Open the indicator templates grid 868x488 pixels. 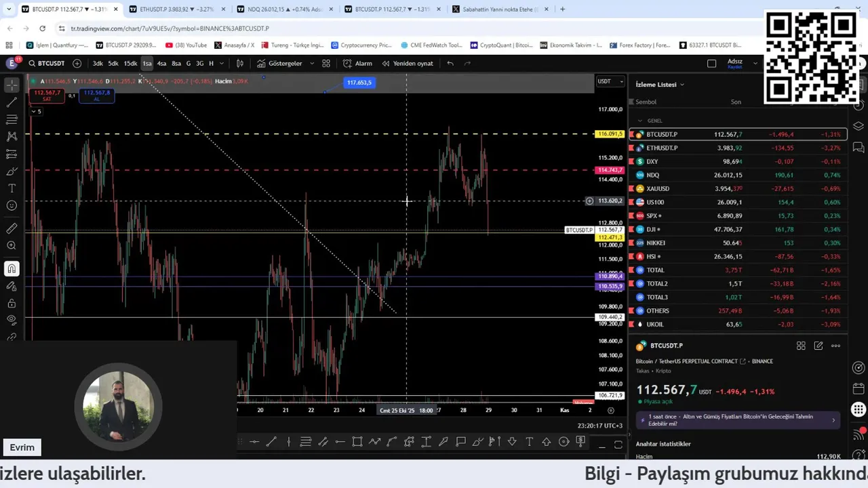coord(326,63)
